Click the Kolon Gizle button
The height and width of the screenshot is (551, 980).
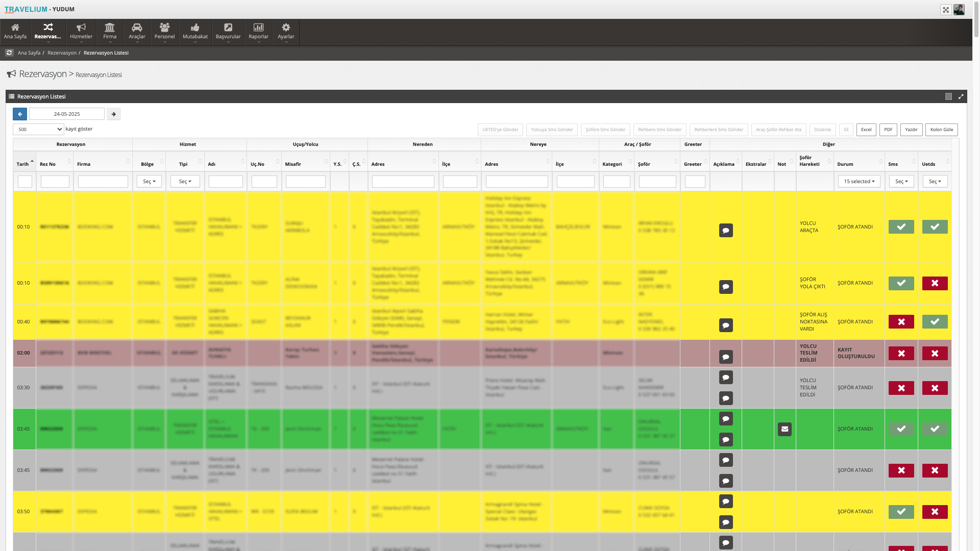(941, 130)
